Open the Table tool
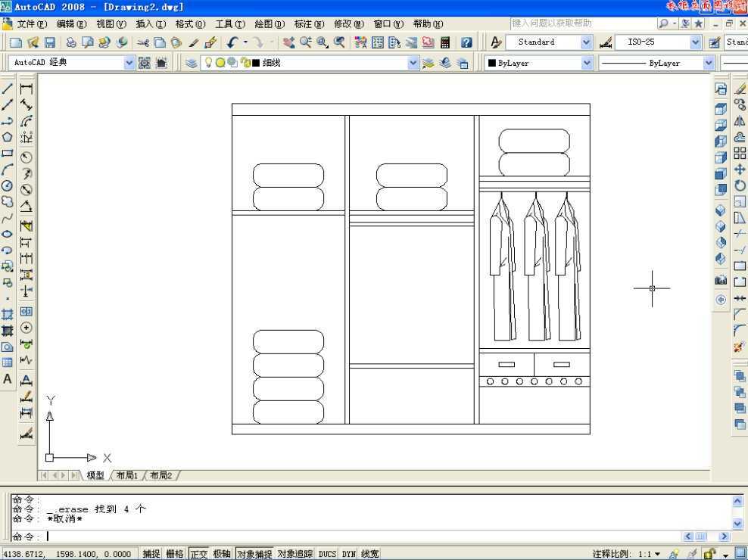Screen dimensions: 748x560 pyautogui.click(x=7, y=363)
